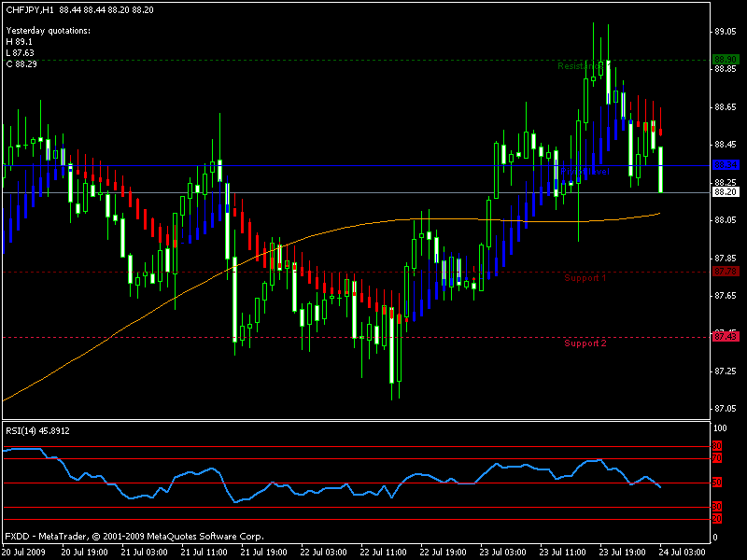
Task: Select the RSI(14) indicator label
Action: pyautogui.click(x=37, y=430)
